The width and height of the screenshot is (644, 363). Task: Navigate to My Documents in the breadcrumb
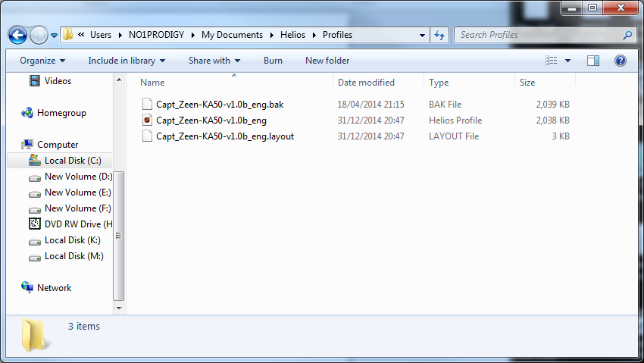(x=232, y=35)
